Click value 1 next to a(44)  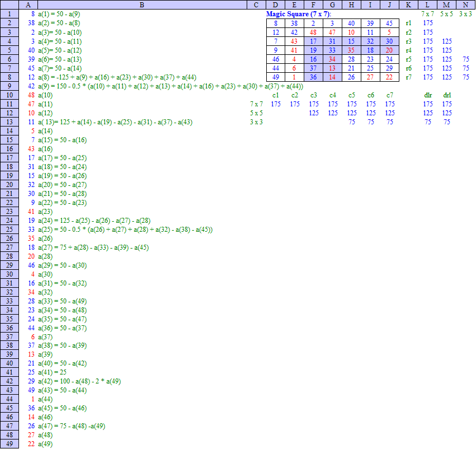33,399
